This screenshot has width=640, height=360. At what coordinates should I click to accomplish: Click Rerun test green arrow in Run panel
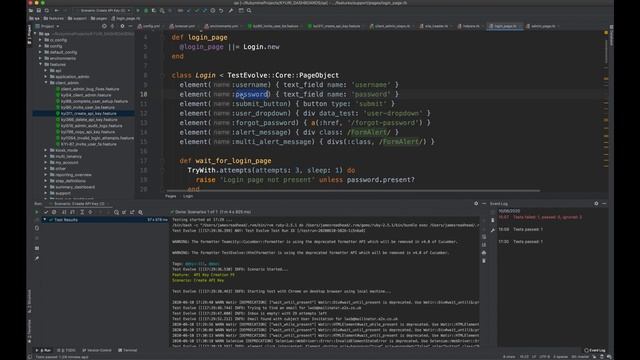37,212
